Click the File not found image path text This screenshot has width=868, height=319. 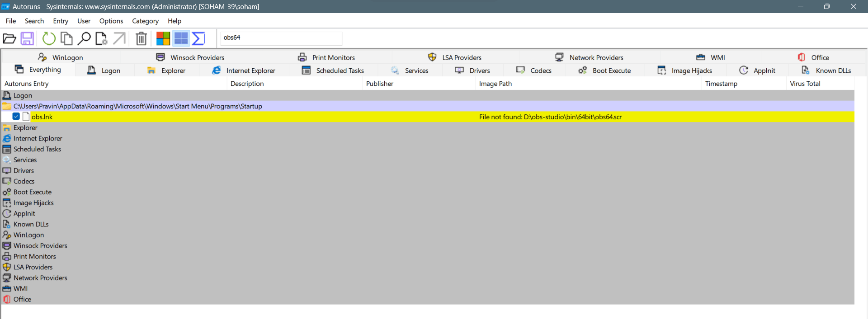pyautogui.click(x=550, y=117)
